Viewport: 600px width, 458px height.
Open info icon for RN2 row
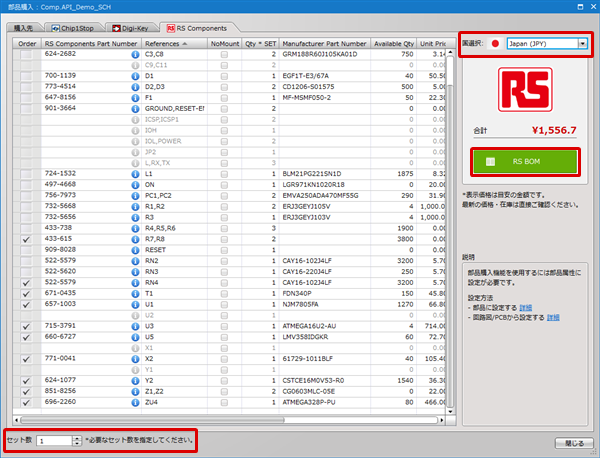(135, 261)
